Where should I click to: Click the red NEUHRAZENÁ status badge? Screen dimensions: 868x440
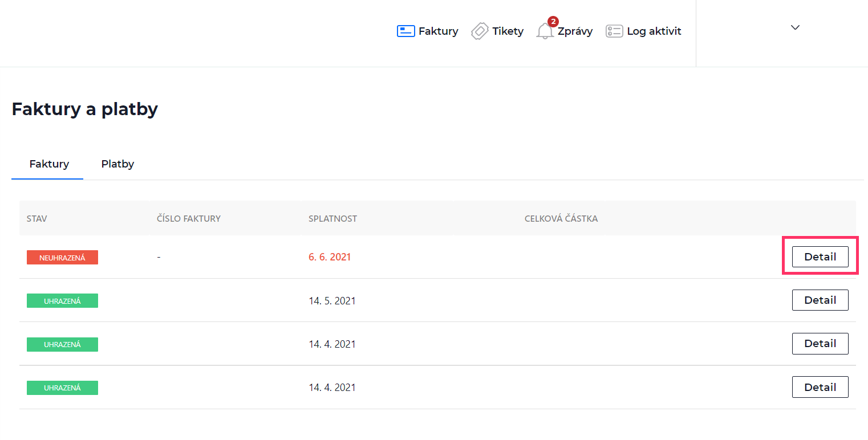click(x=62, y=258)
